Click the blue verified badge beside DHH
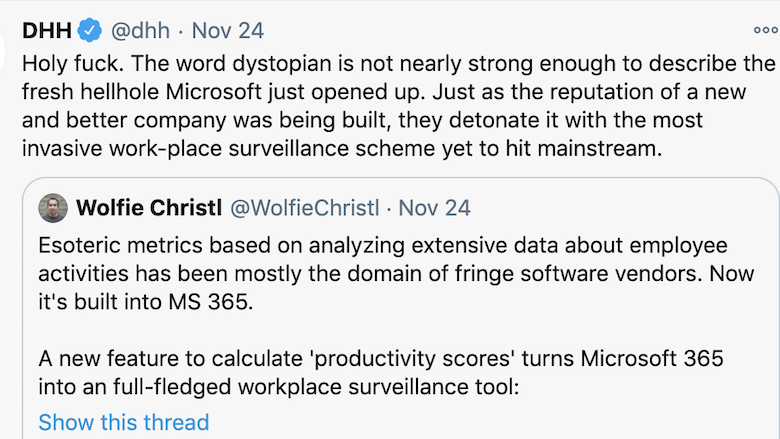The width and height of the screenshot is (780, 439). click(x=90, y=30)
